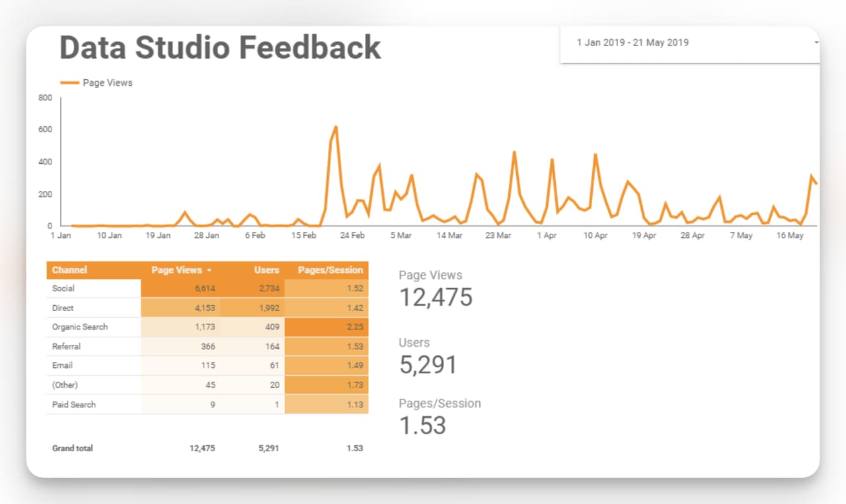The width and height of the screenshot is (846, 504).
Task: Click the 1 Jan axis label
Action: pyautogui.click(x=61, y=235)
